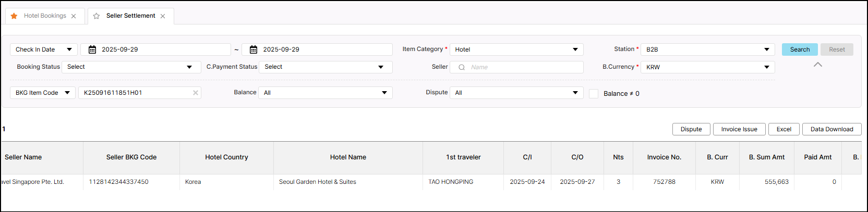Select the Seller Settlement tab
Image resolution: width=868 pixels, height=212 pixels.
click(130, 16)
